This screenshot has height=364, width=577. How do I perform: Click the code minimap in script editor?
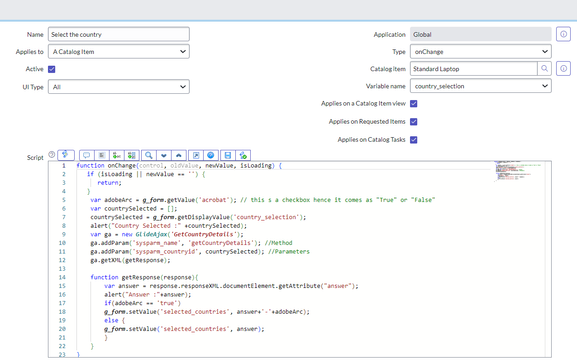[518, 171]
